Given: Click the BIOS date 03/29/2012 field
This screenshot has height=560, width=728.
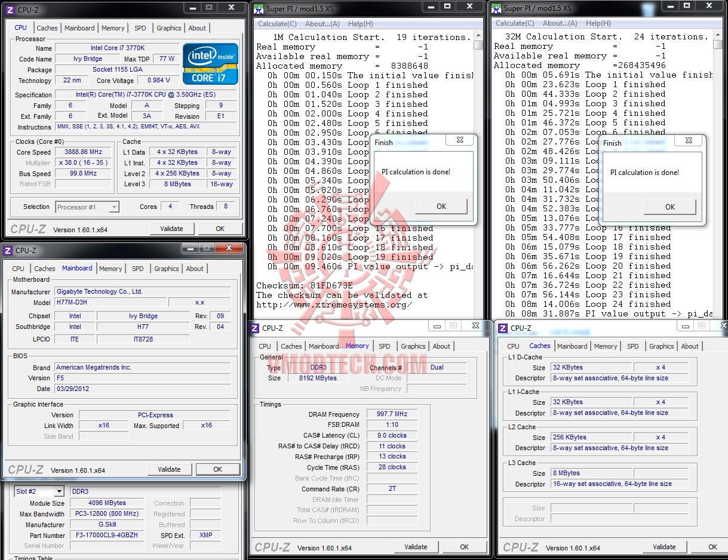Looking at the screenshot, I should [x=143, y=389].
